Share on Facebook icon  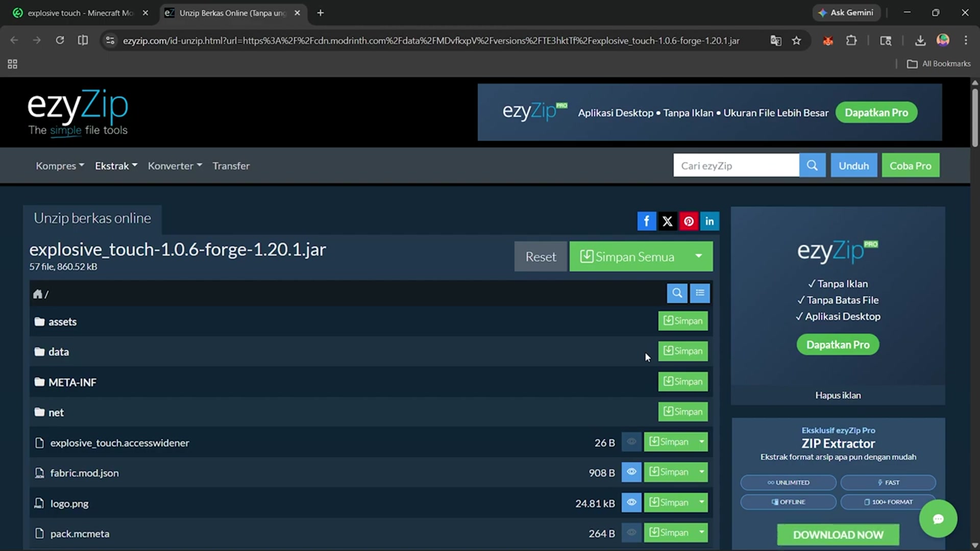646,221
